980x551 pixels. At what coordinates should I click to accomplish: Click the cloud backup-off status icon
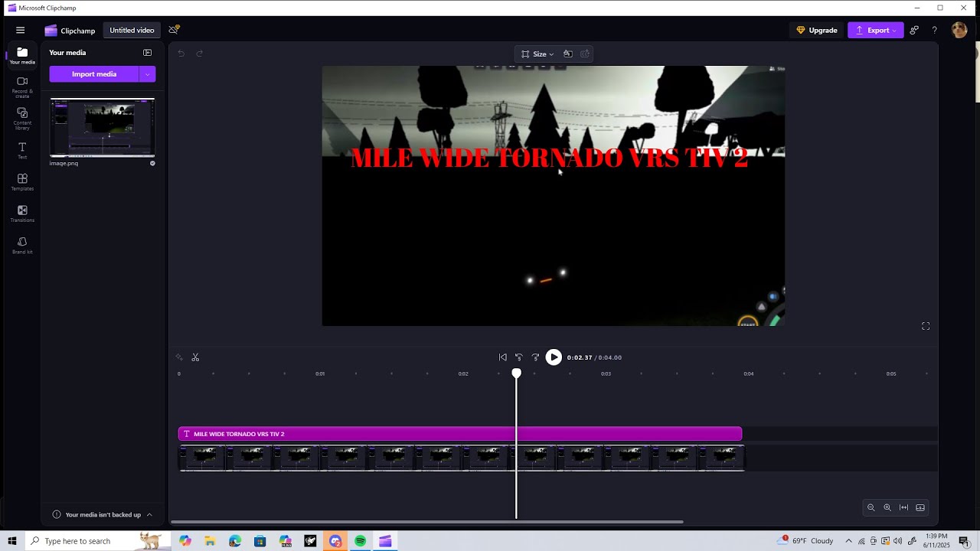click(174, 30)
